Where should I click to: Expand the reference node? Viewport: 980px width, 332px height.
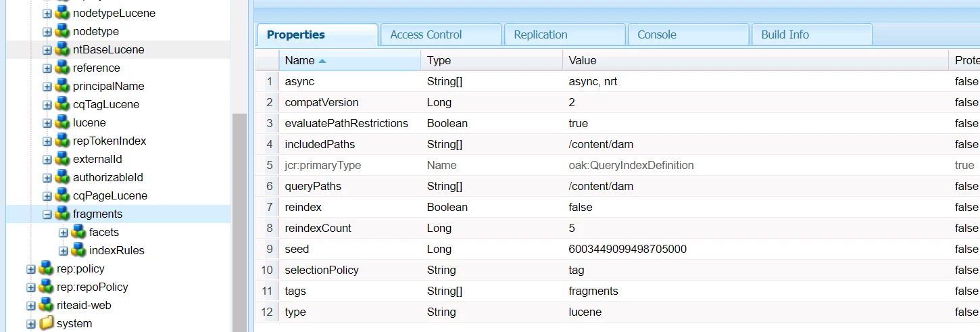point(47,68)
